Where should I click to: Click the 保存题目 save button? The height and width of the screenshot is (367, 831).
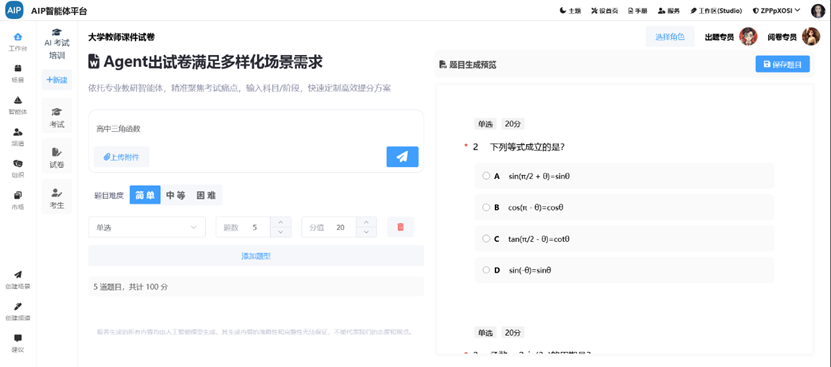tap(783, 64)
